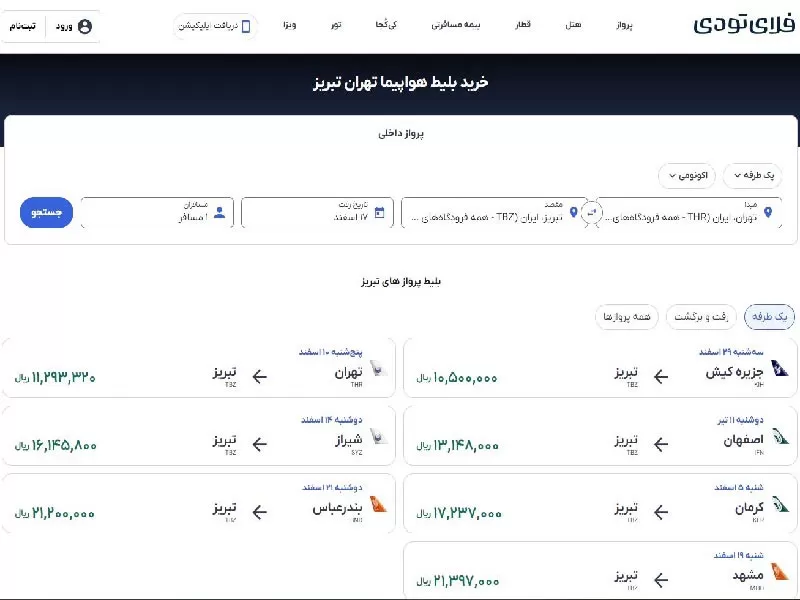This screenshot has width=800, height=600.
Task: Click the «جستجو» search button
Action: 45,212
